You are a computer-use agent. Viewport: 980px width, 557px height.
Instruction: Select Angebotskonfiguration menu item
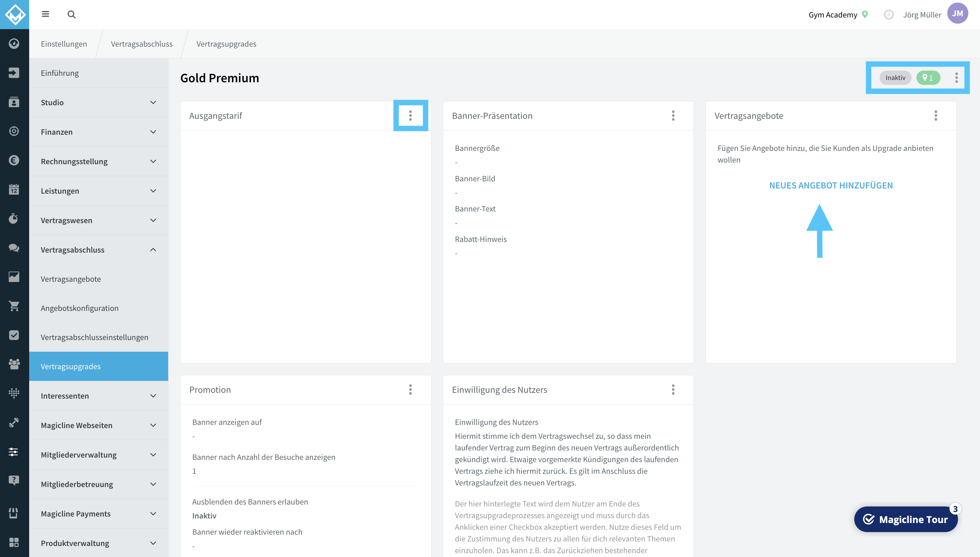tap(99, 308)
